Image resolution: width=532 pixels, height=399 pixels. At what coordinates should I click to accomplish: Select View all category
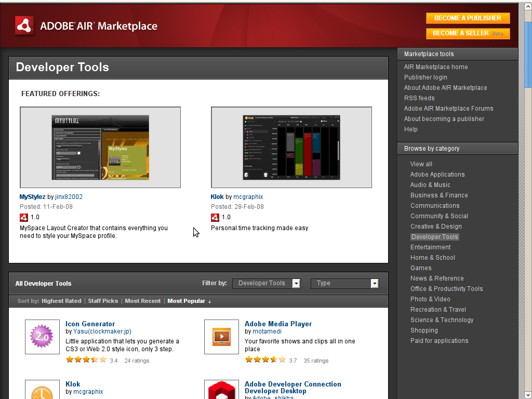coord(421,164)
